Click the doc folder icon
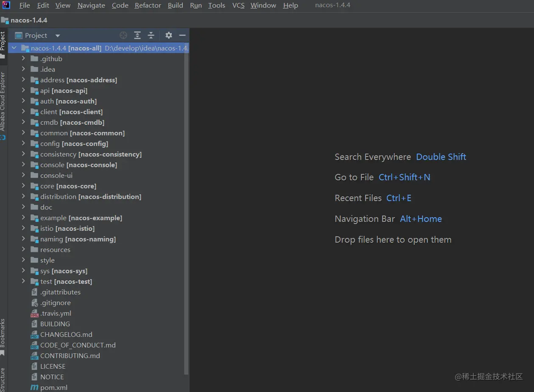This screenshot has height=392, width=534. coord(34,207)
